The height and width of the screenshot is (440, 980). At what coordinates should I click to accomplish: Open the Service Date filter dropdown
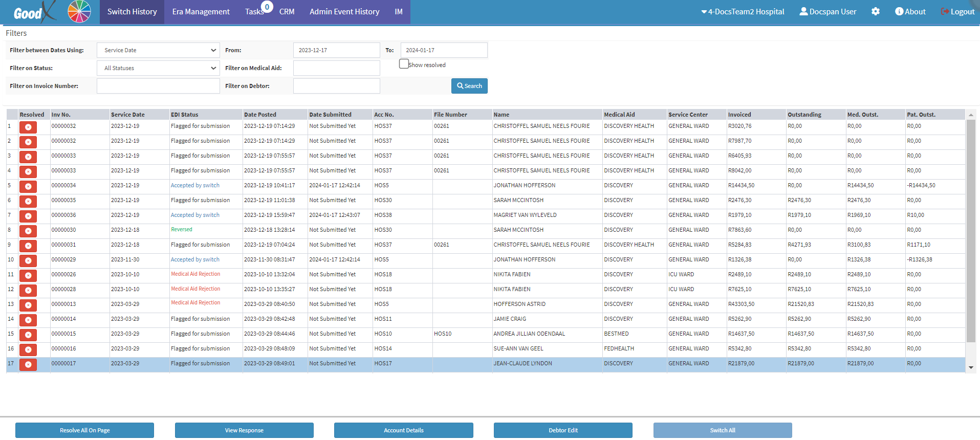click(158, 50)
